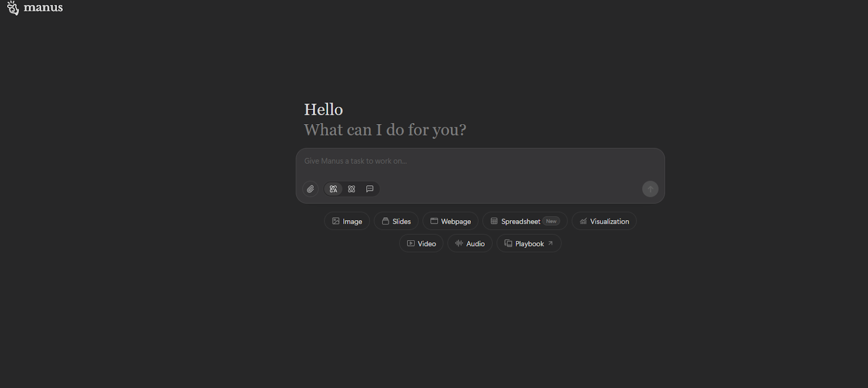Choose the Video task chip
The width and height of the screenshot is (868, 388).
(x=422, y=243)
